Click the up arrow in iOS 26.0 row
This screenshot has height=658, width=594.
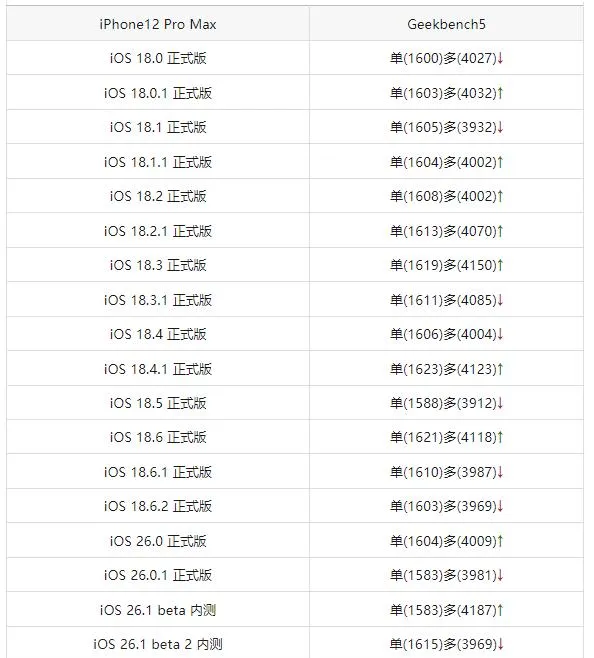[500, 541]
